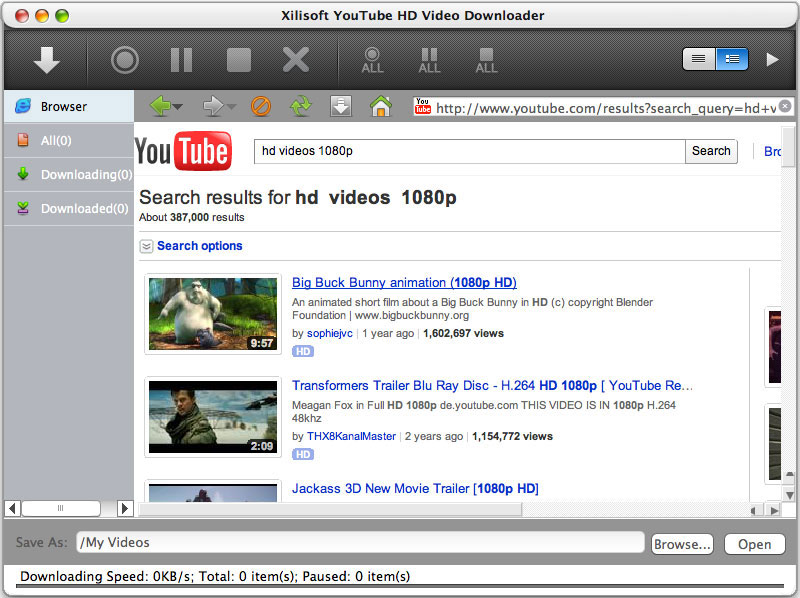Image resolution: width=800 pixels, height=598 pixels.
Task: Click the browser page horizontal scrollbar
Action: coord(331,509)
